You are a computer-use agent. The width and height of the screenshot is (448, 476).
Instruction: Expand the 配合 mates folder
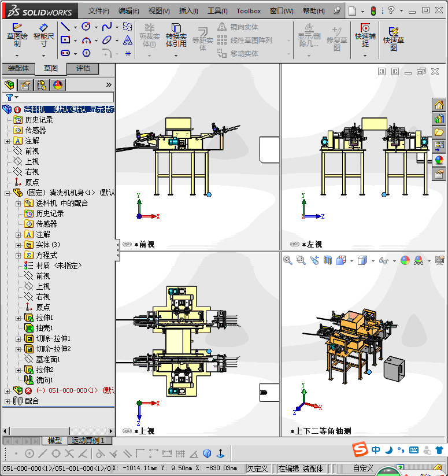(7, 401)
